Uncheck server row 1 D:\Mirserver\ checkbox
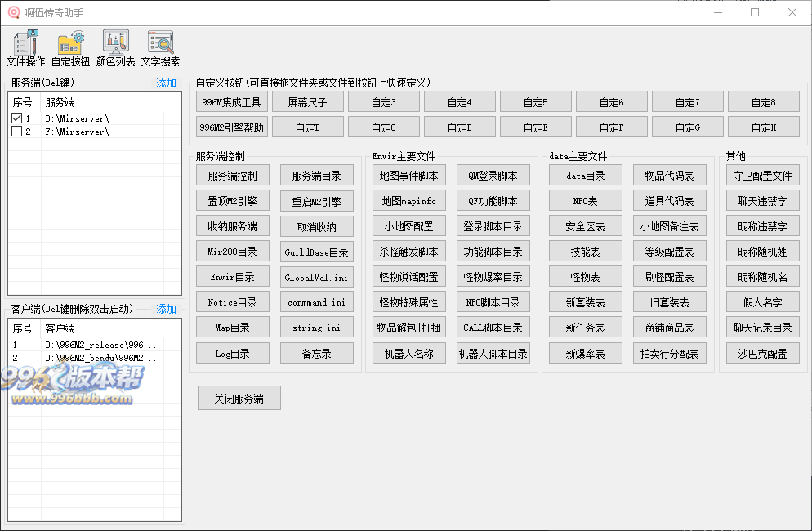 [16, 118]
